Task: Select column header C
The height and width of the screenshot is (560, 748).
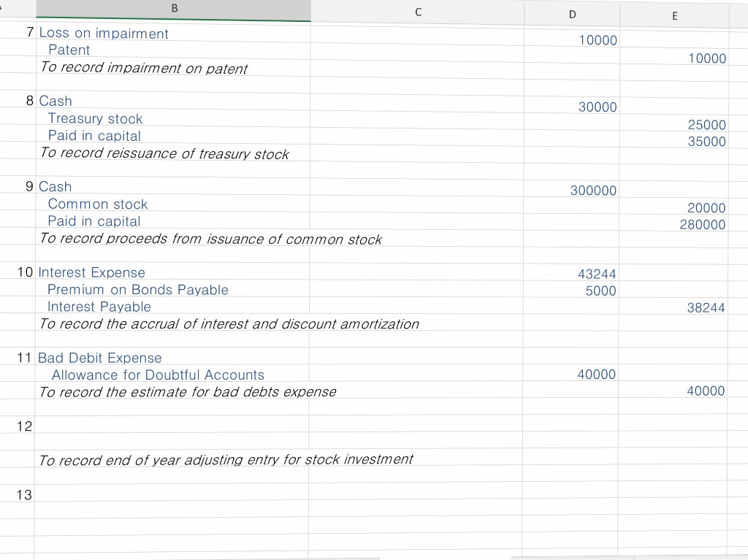Action: (x=418, y=12)
